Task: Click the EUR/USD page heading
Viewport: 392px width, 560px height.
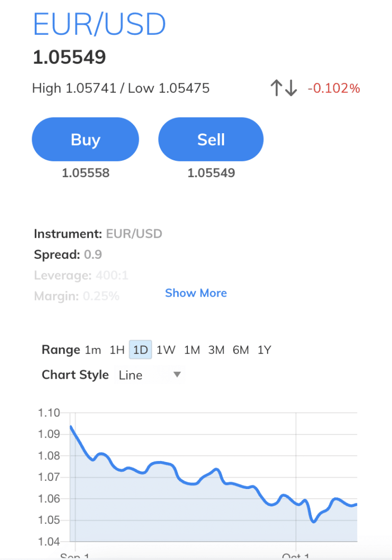Action: pos(100,24)
